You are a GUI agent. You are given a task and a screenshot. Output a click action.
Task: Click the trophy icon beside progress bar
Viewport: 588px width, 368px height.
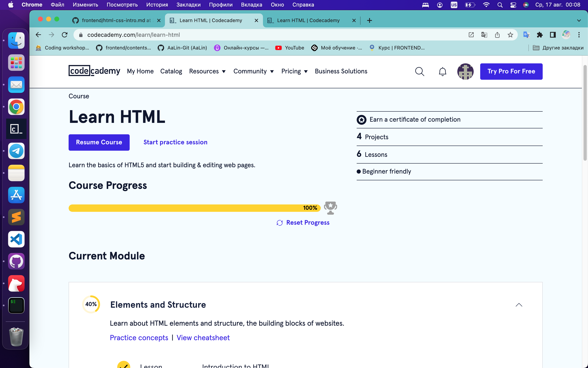331,208
